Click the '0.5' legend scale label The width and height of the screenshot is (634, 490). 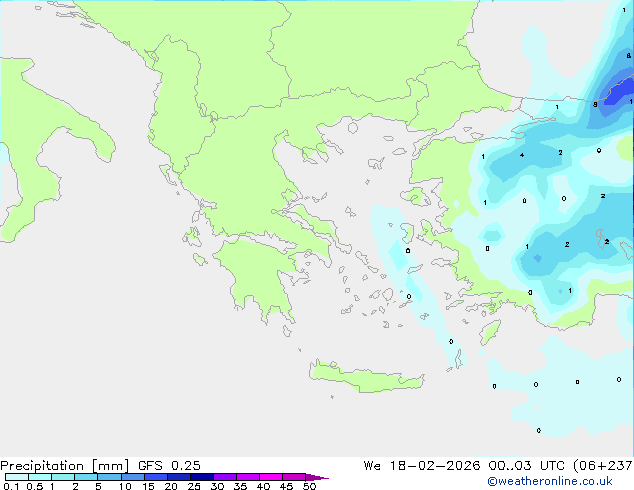coord(34,486)
